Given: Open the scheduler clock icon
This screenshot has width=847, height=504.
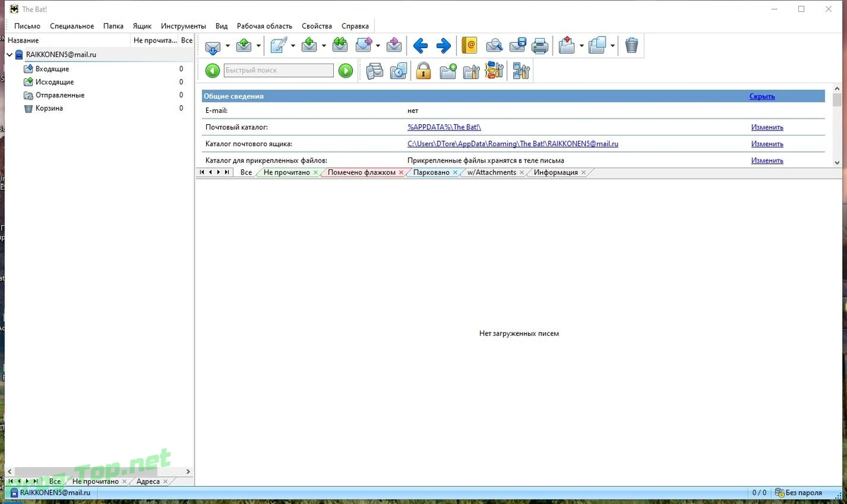Looking at the screenshot, I should click(x=399, y=71).
